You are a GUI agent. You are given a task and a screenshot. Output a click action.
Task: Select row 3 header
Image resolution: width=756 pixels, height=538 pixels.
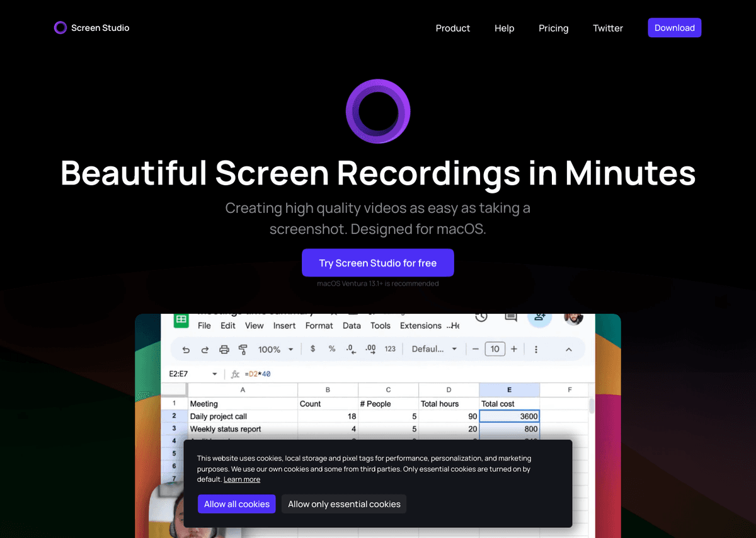(175, 429)
